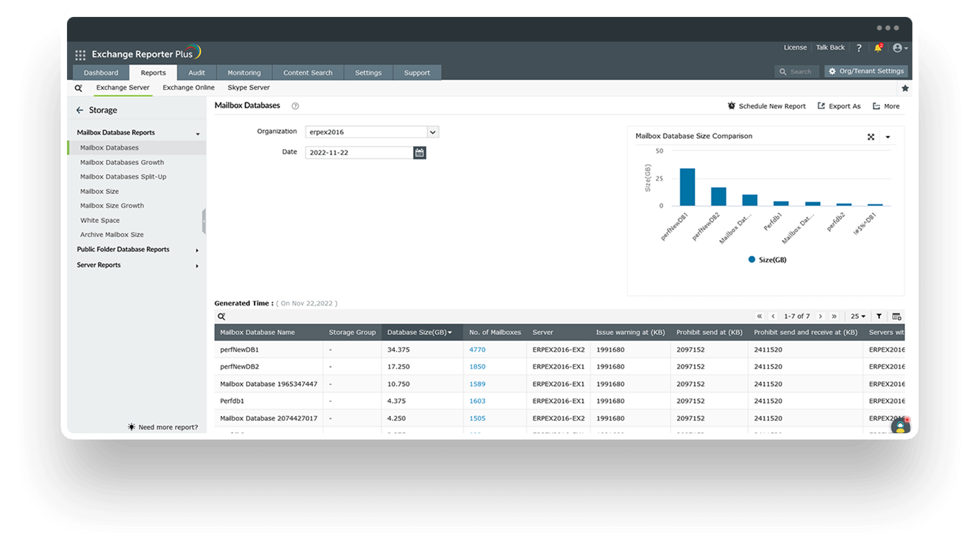Open Mailbox Size Growth report
Viewport: 980px width, 551px height.
coord(112,206)
